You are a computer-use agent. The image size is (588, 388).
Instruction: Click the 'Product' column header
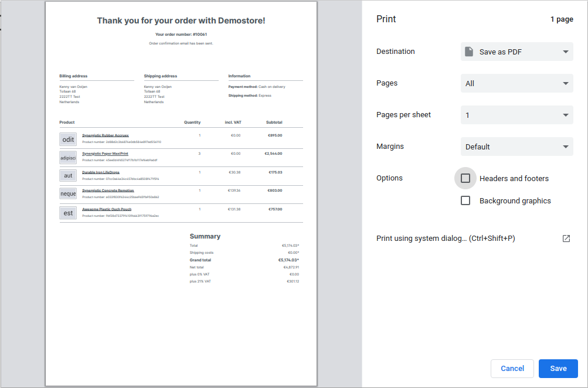pos(67,122)
